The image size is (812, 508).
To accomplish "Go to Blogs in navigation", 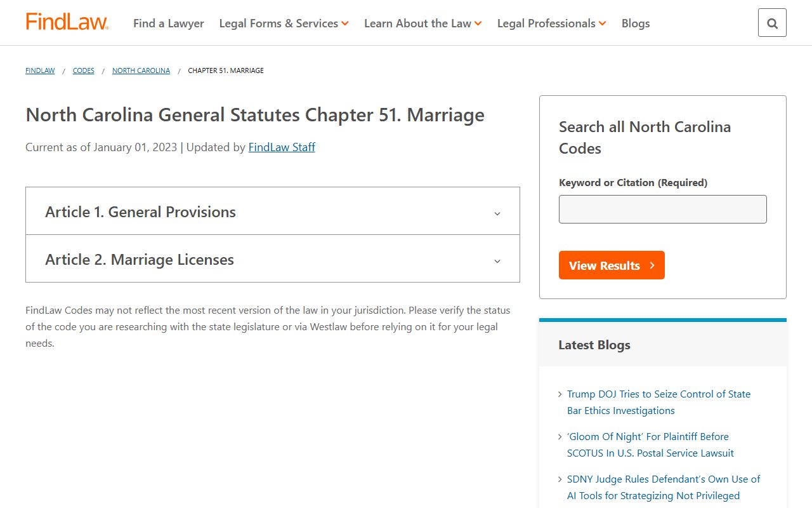I will 636,23.
